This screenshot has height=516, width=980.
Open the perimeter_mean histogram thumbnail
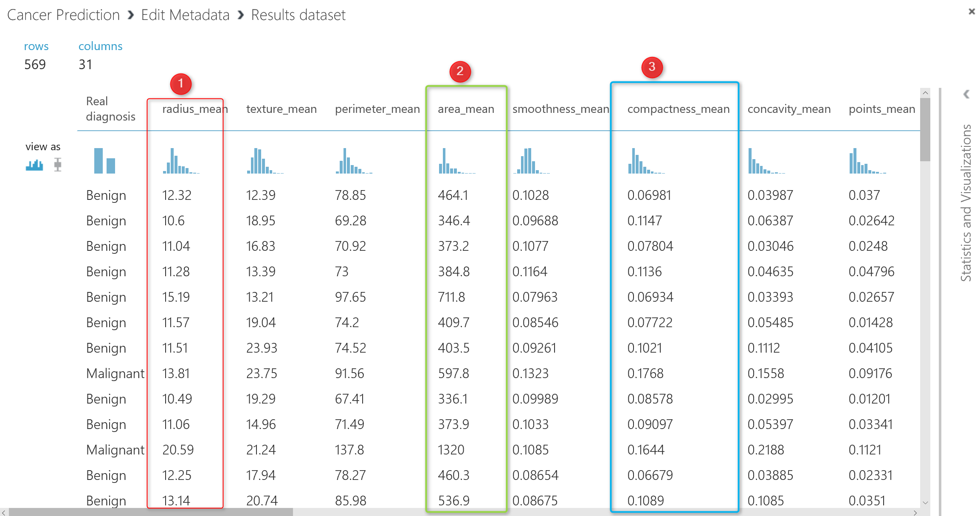click(x=353, y=161)
